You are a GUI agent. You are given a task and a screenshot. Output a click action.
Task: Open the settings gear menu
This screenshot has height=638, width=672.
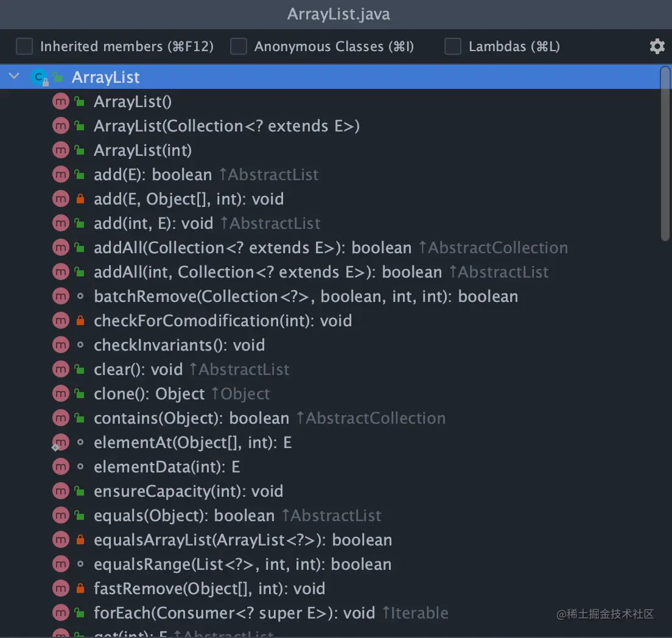click(657, 46)
